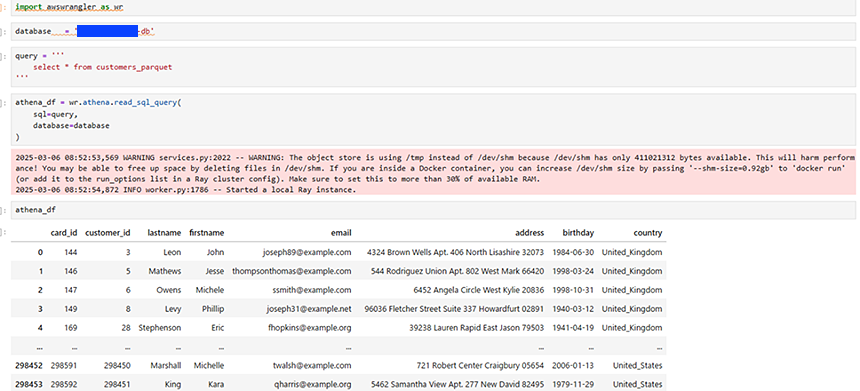Screen dimensions: 860x391
Task: Click the firstname cell Phillip
Action: [212, 309]
